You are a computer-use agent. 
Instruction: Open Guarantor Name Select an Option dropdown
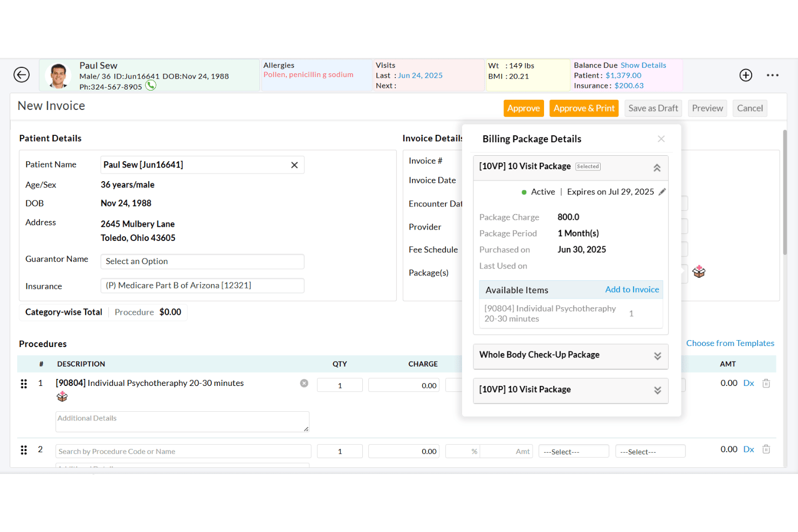[202, 261]
